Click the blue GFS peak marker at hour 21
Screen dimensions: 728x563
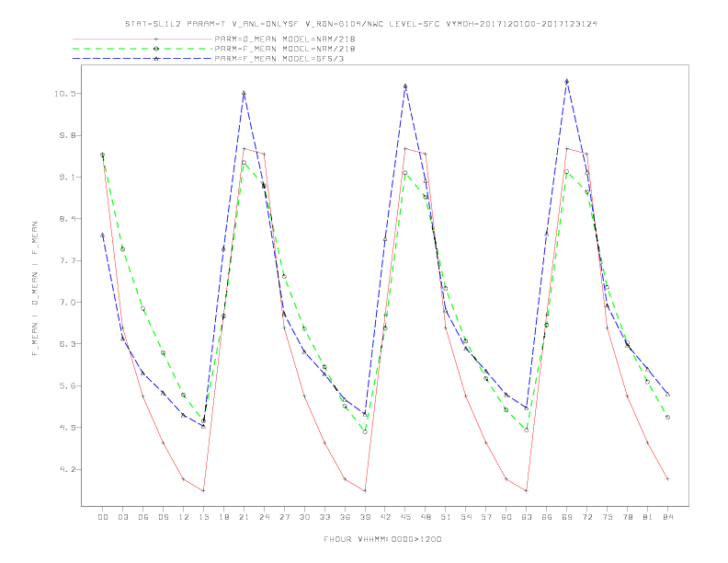coord(244,93)
